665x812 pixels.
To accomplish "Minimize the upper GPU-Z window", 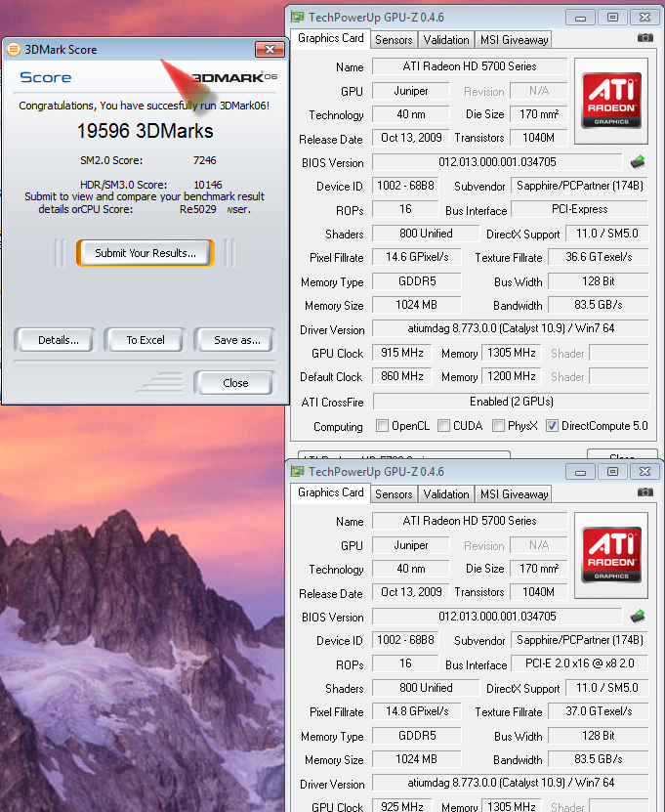I will click(x=580, y=17).
